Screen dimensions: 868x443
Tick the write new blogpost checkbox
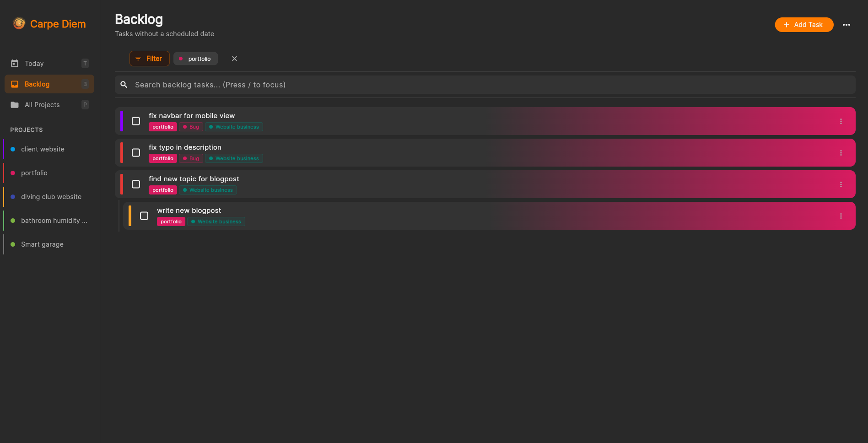(144, 216)
